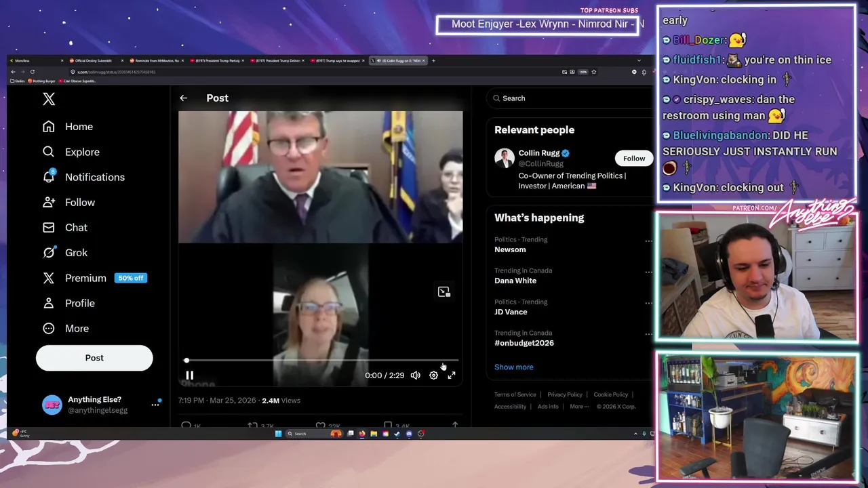Open Ads info footer link
The width and height of the screenshot is (868, 488).
(548, 407)
